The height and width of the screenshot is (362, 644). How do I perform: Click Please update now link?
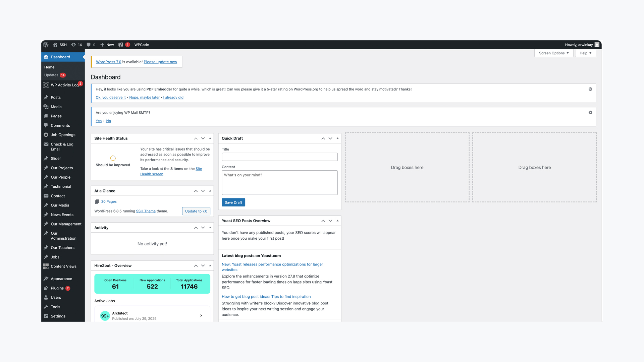[x=160, y=62]
